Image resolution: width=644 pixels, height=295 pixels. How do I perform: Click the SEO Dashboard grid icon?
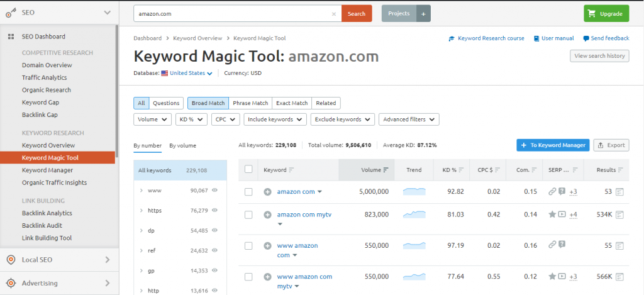pos(11,36)
